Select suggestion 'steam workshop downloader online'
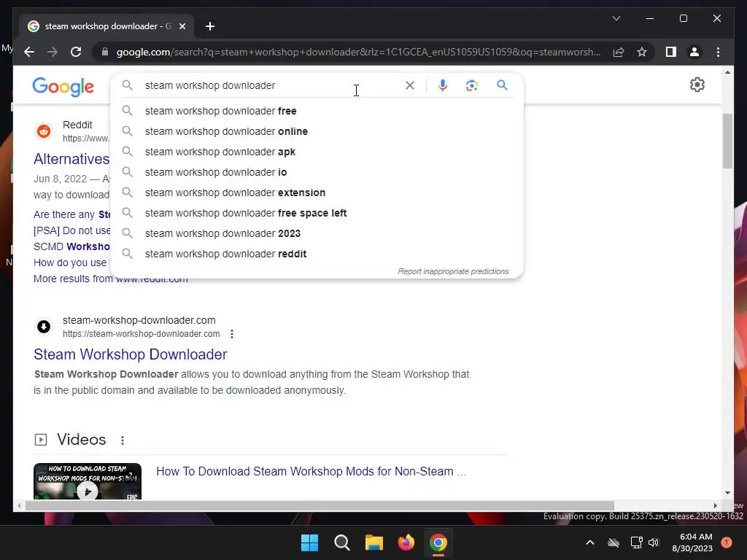This screenshot has width=747, height=560. pyautogui.click(x=317, y=131)
